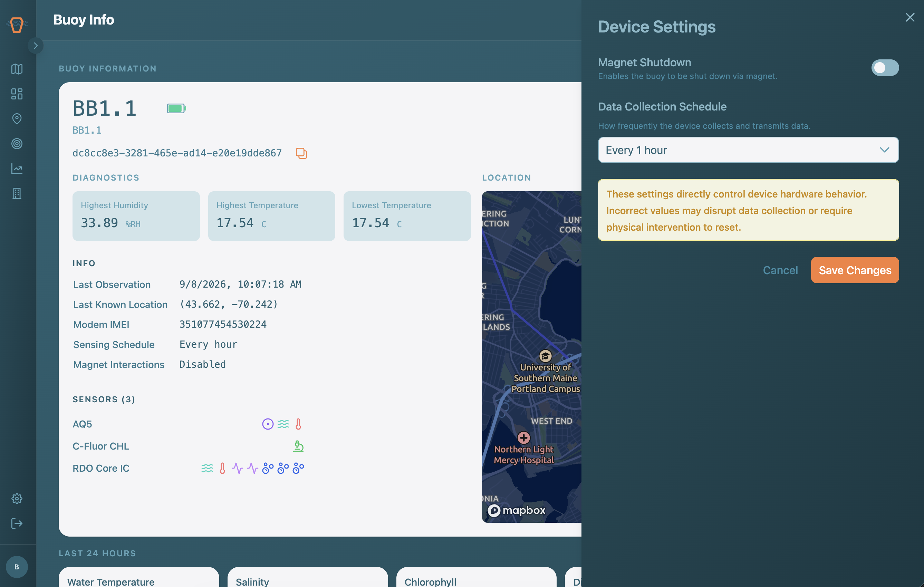Open the Water Temperature chart card

139,577
